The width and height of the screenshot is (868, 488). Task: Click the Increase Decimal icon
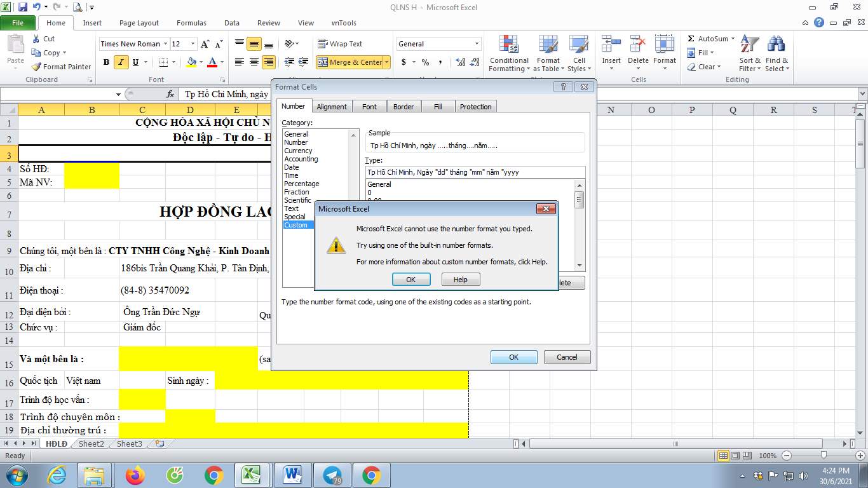click(461, 62)
